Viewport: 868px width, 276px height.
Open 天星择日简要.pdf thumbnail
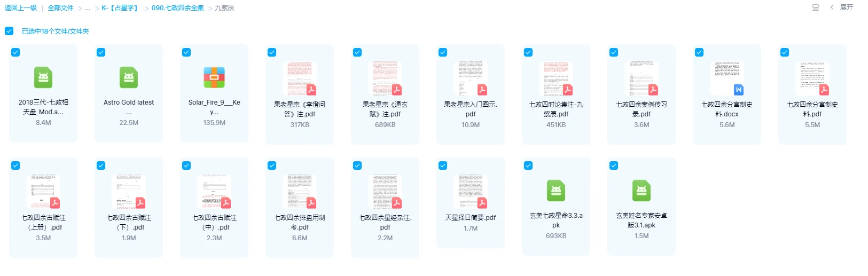[471, 192]
